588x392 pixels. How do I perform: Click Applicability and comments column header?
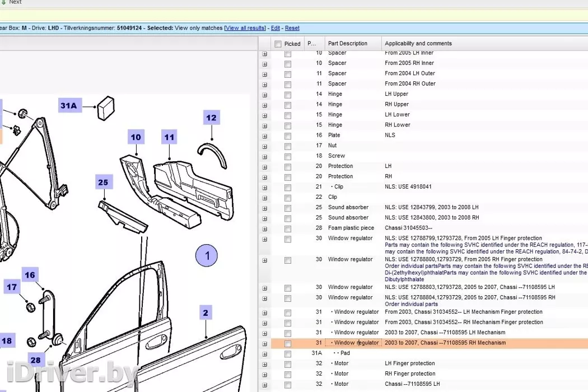[x=484, y=44]
